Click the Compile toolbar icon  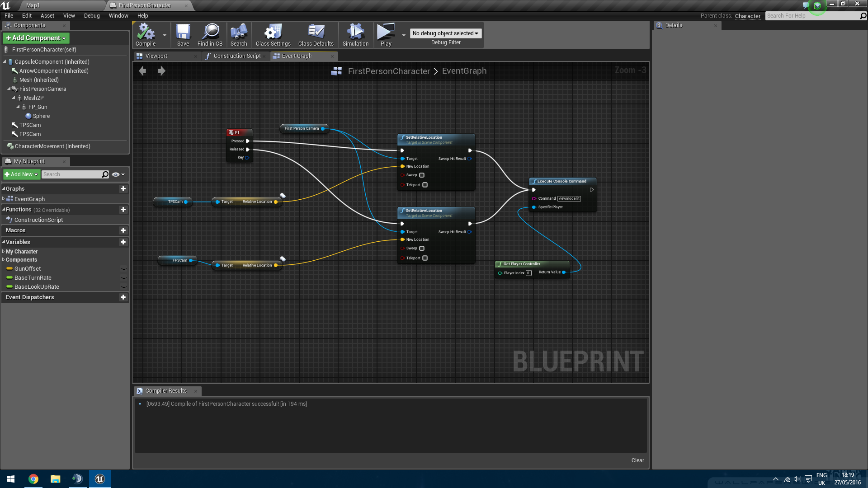(146, 35)
